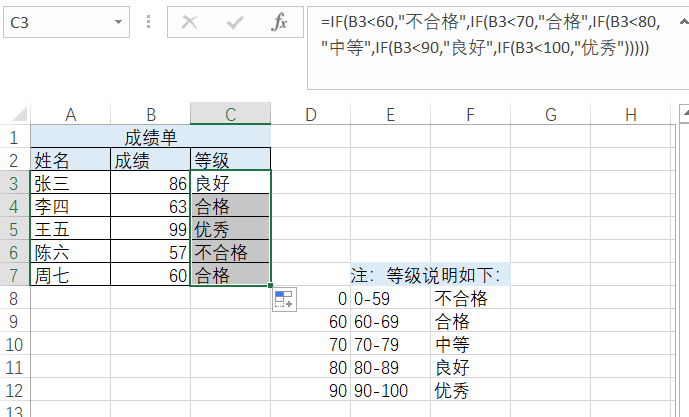
Task: Click the 成绩 header cell in row 2
Action: [x=151, y=160]
